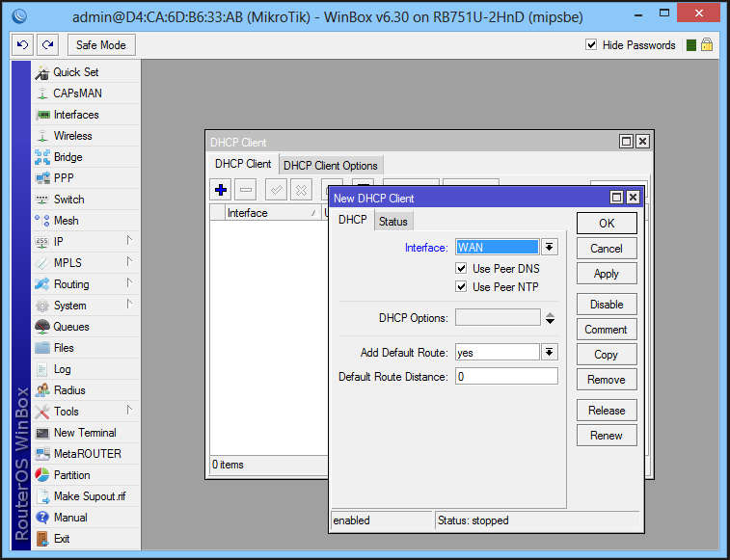The image size is (730, 560).
Task: Open Add Default Route dropdown arrow
Action: coord(550,353)
